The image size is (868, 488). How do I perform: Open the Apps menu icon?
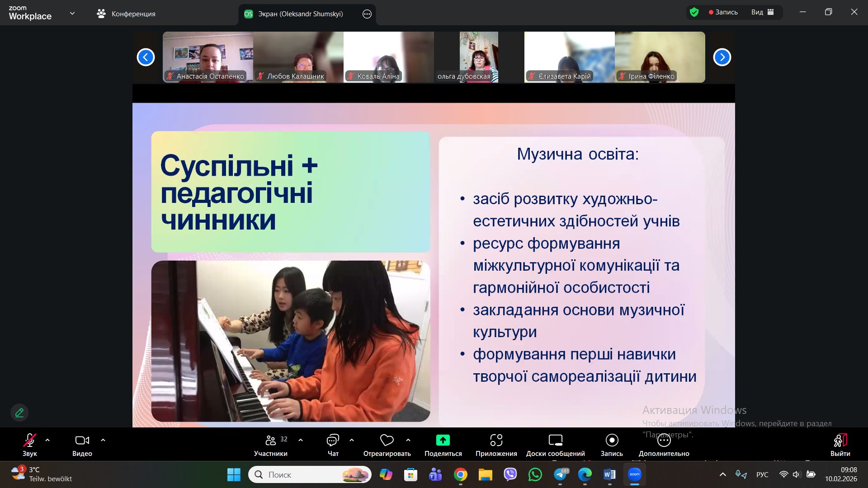496,441
